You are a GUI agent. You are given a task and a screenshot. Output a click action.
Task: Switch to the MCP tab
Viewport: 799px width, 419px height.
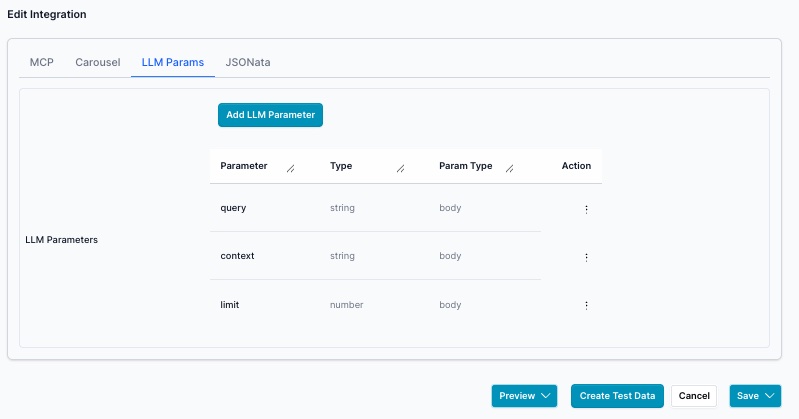pos(42,62)
